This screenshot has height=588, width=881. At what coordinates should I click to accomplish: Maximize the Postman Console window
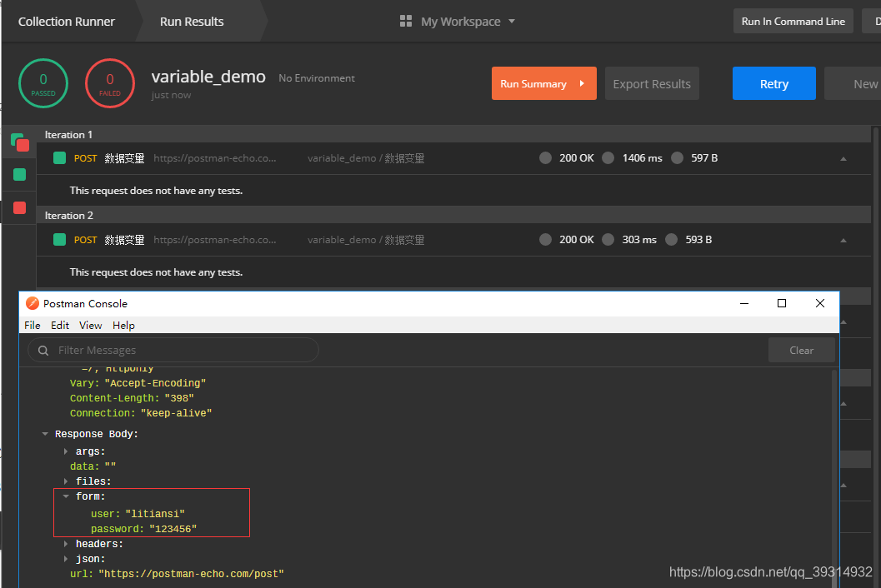pos(782,303)
